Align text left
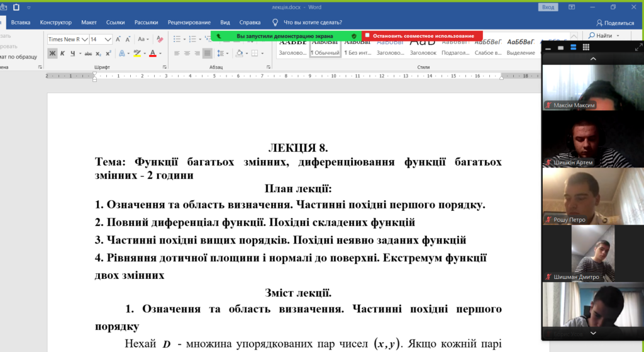This screenshot has height=352, width=644. (177, 54)
